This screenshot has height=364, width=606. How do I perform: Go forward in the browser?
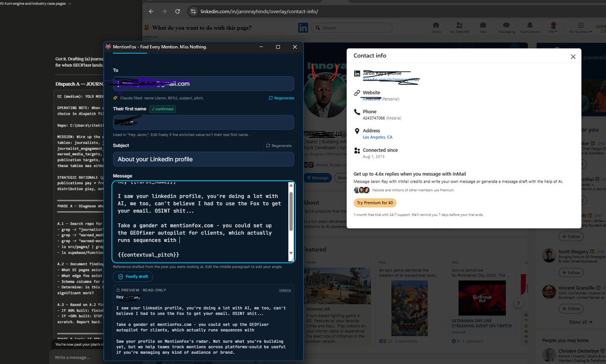pos(164,12)
